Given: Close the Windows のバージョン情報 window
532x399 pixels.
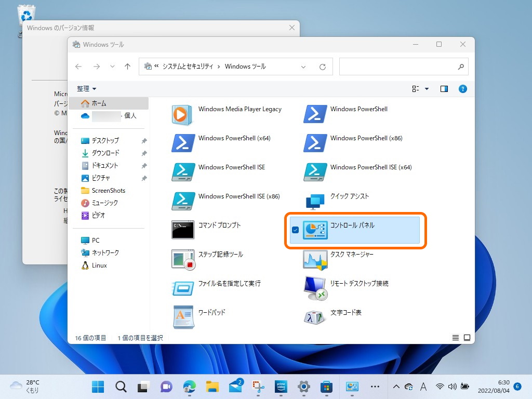Looking at the screenshot, I should coord(292,28).
